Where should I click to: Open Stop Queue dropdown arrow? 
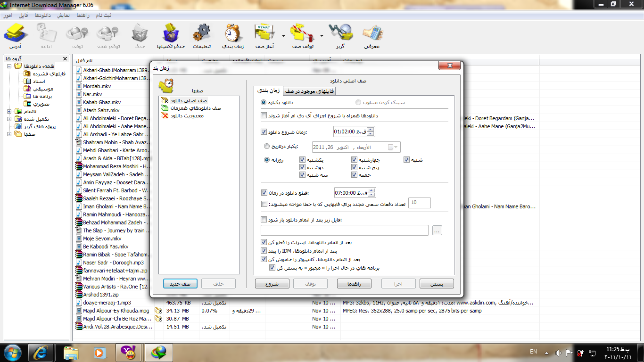(x=322, y=35)
